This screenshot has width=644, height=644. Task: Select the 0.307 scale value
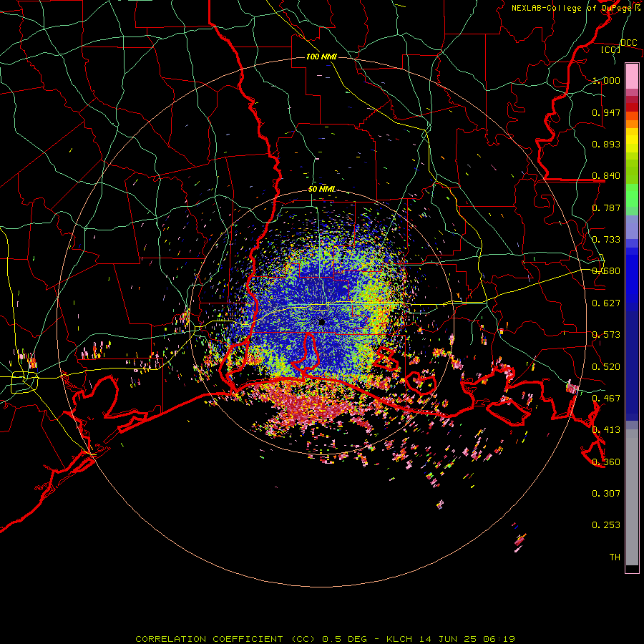(606, 494)
